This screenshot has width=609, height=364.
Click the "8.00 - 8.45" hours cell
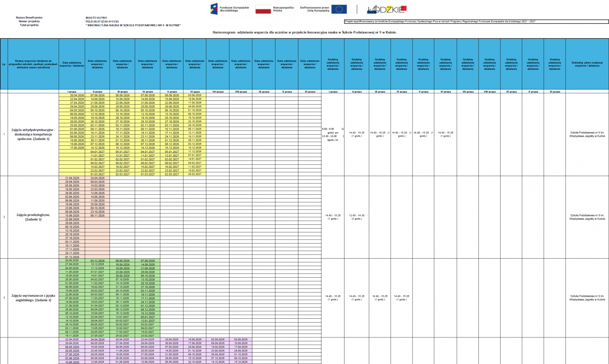[x=328, y=129]
